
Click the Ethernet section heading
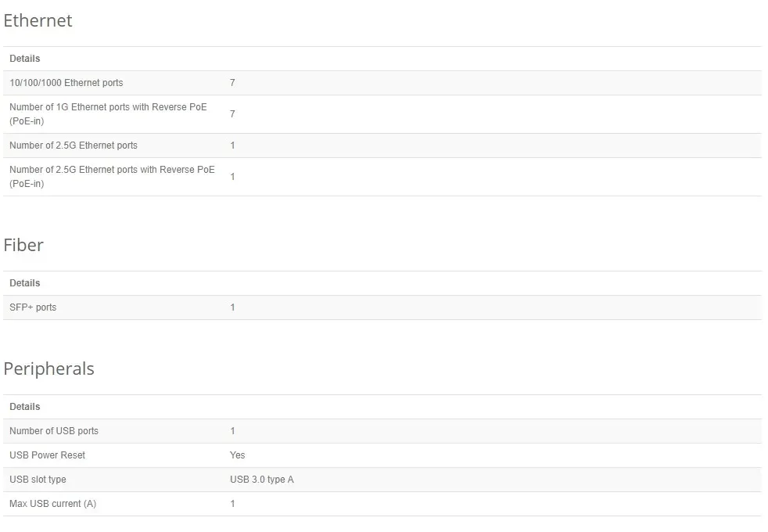(38, 20)
